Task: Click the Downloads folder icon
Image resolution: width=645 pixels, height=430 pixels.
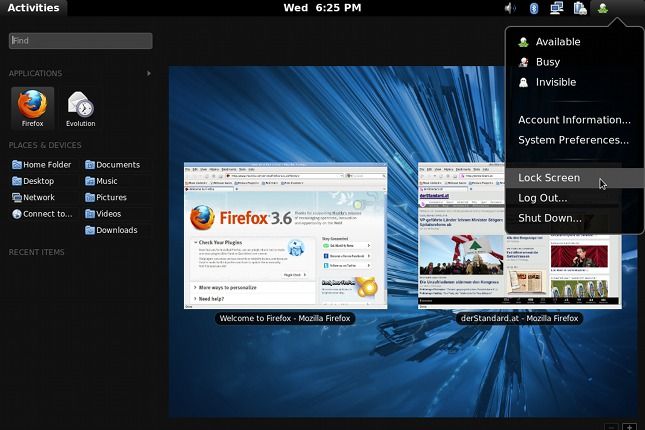Action: (90, 230)
